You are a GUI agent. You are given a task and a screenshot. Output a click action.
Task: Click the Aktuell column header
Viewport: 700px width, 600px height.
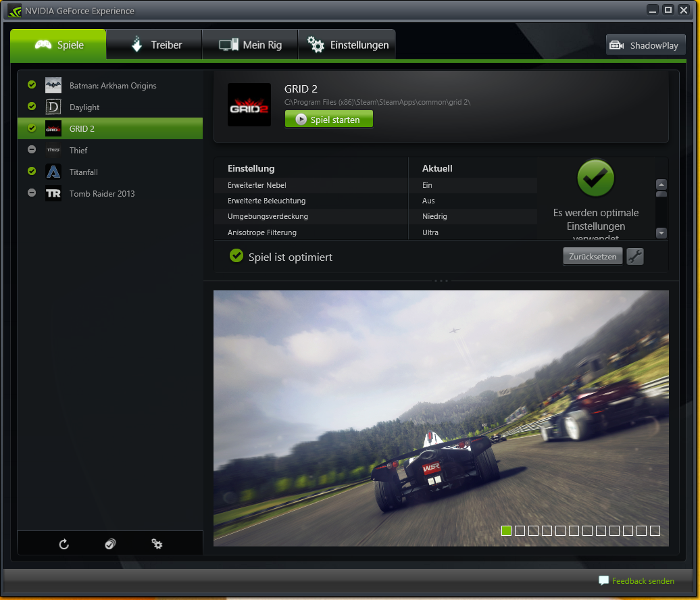coord(437,168)
